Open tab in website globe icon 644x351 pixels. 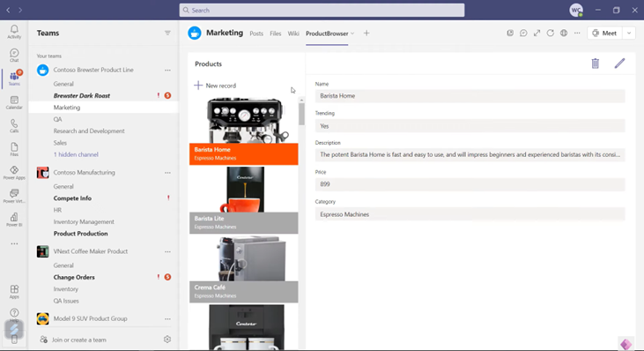(x=564, y=34)
